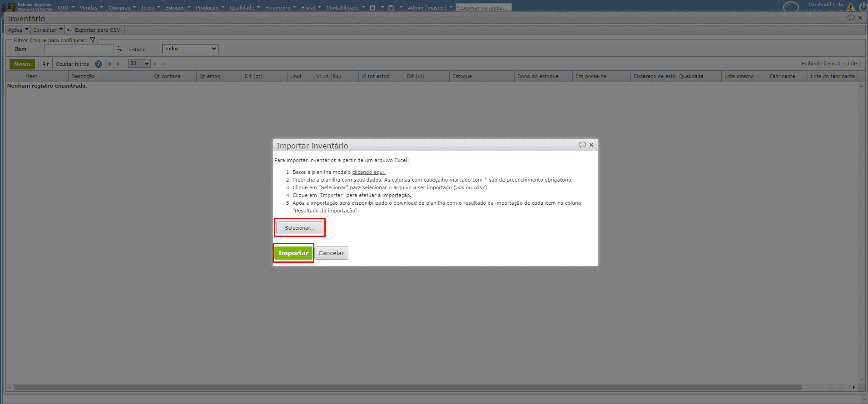Screen dimensions: 868x404
Task: Open the Financeiro menu
Action: (281, 8)
